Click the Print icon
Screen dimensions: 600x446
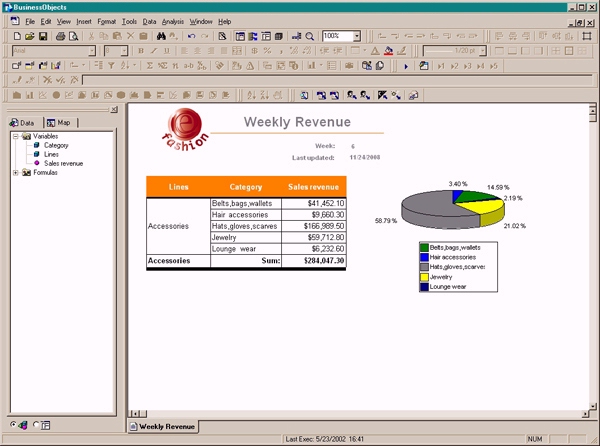[x=60, y=36]
